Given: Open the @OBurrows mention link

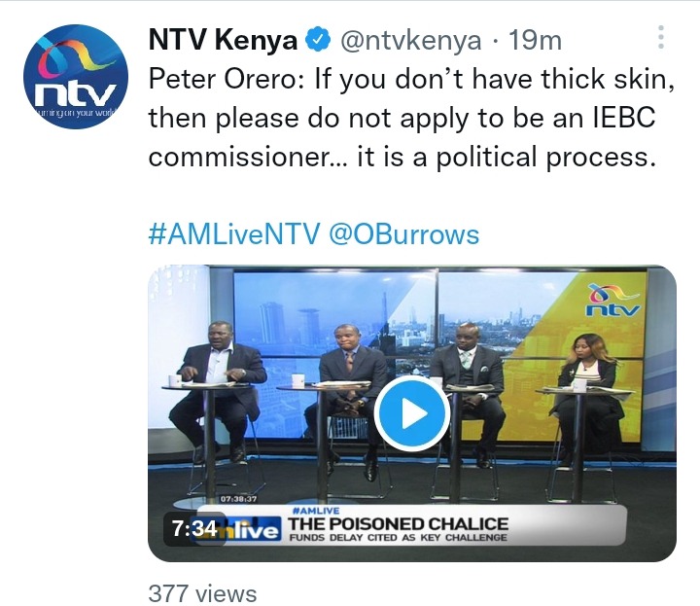Looking at the screenshot, I should coord(404,234).
